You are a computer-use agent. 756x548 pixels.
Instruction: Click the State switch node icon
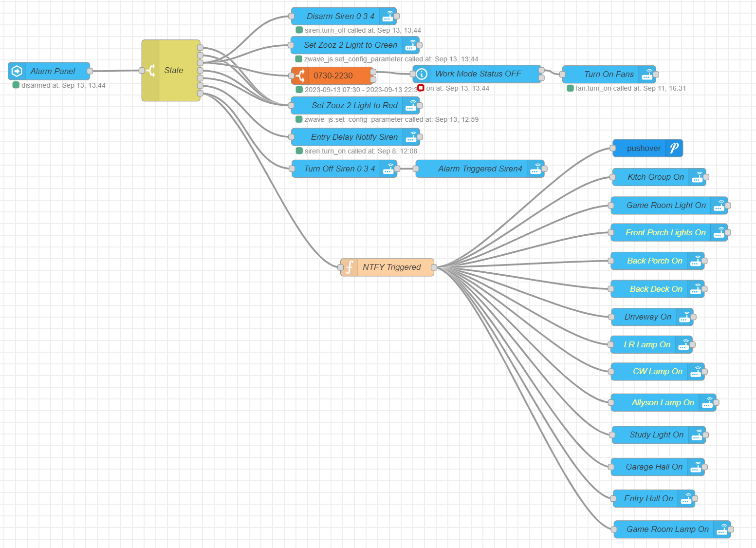point(151,71)
